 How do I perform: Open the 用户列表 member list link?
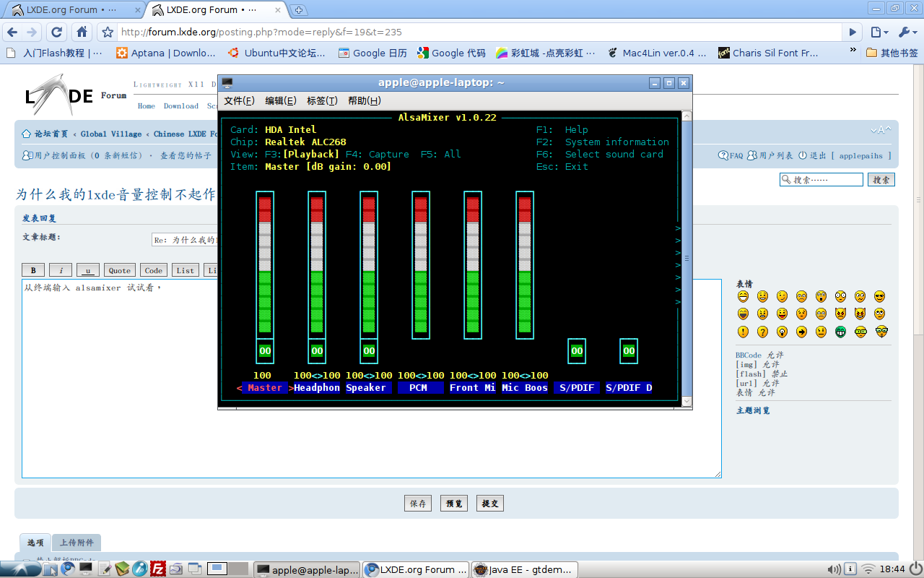(770, 155)
